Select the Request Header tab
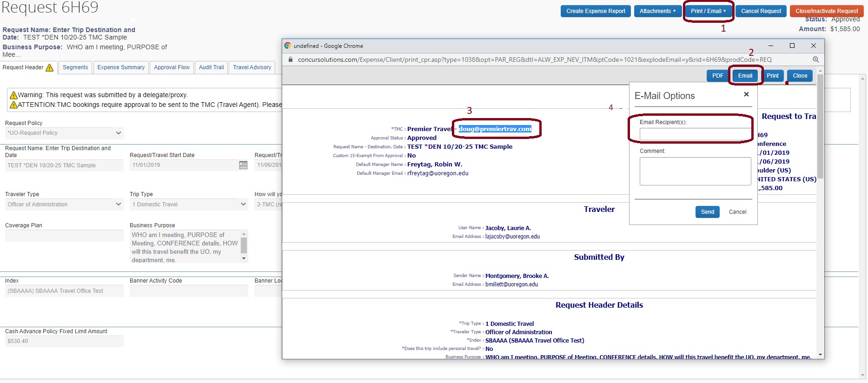The image size is (868, 383). tap(28, 67)
